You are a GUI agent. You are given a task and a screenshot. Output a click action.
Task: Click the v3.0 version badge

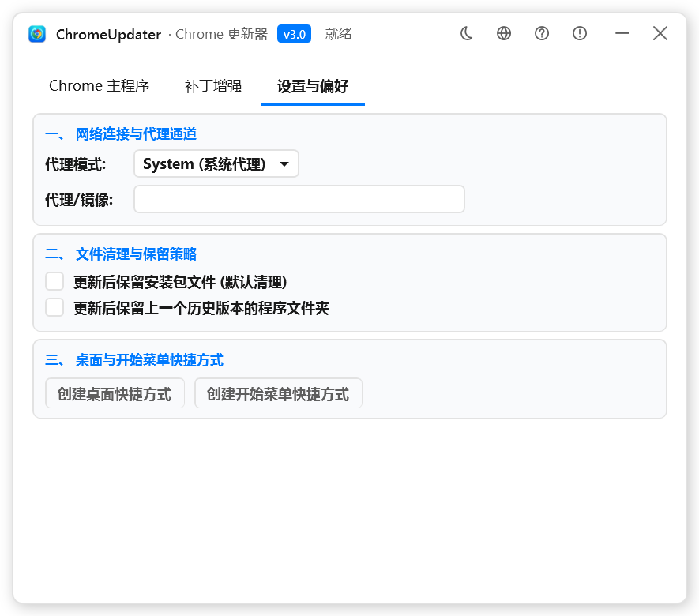[x=295, y=34]
